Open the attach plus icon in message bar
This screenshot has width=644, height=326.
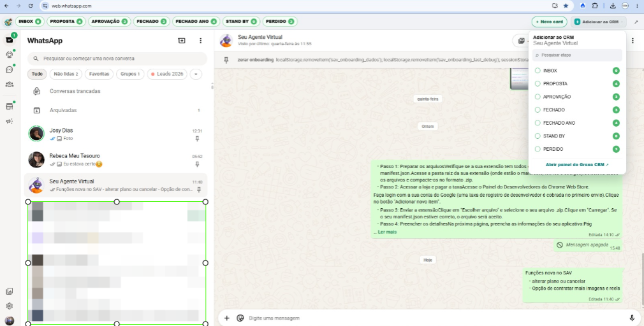[x=227, y=318]
